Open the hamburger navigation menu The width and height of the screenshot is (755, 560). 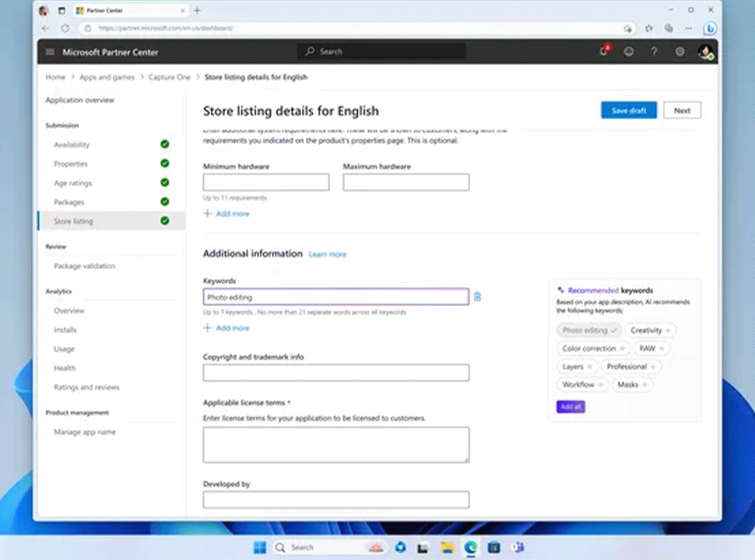pos(50,51)
